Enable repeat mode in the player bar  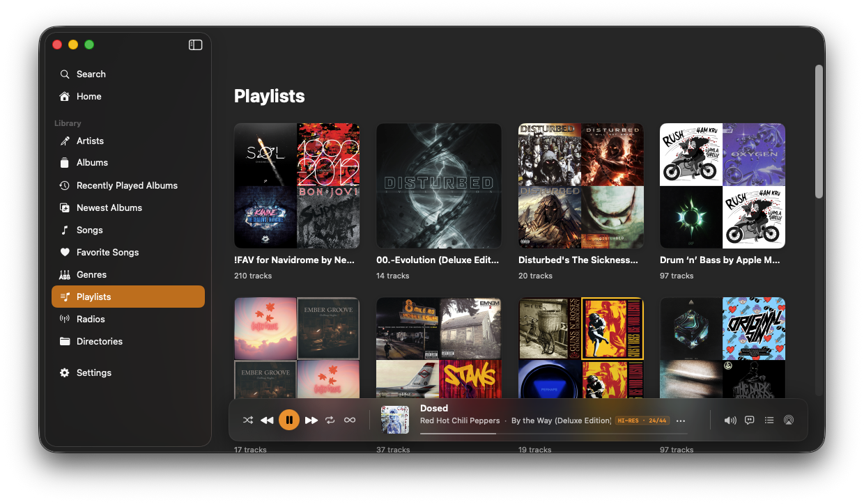click(x=330, y=420)
